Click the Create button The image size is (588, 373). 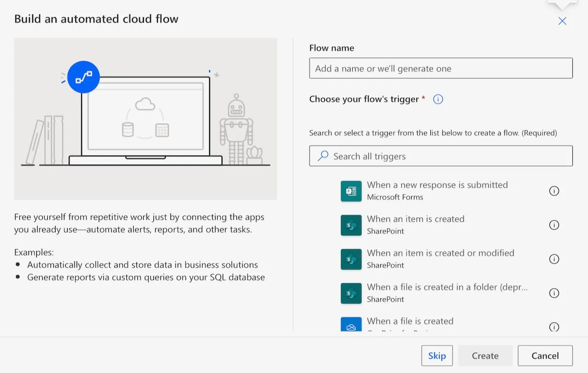(x=485, y=356)
